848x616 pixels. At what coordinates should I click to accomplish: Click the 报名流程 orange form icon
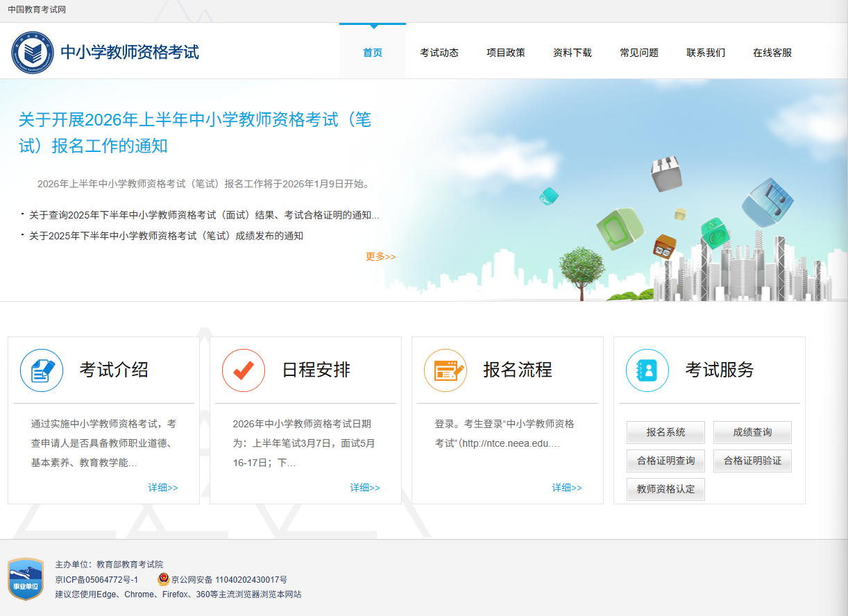point(446,370)
